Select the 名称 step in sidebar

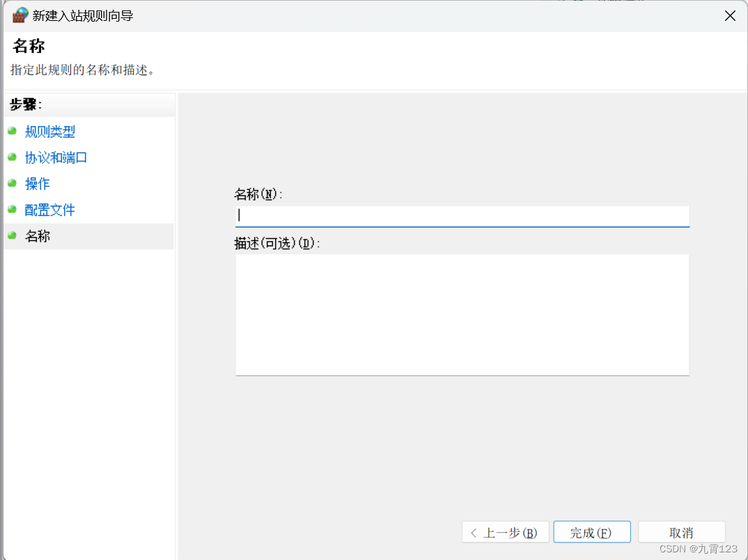[x=89, y=236]
